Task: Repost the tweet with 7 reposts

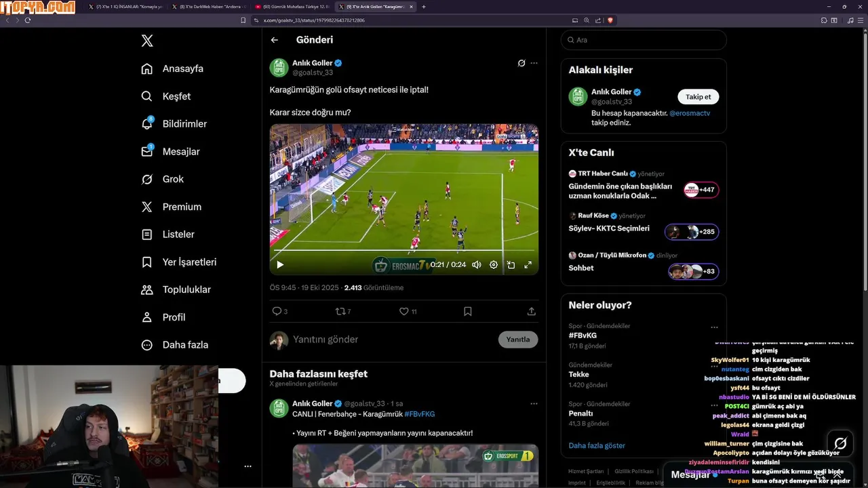Action: click(x=344, y=312)
